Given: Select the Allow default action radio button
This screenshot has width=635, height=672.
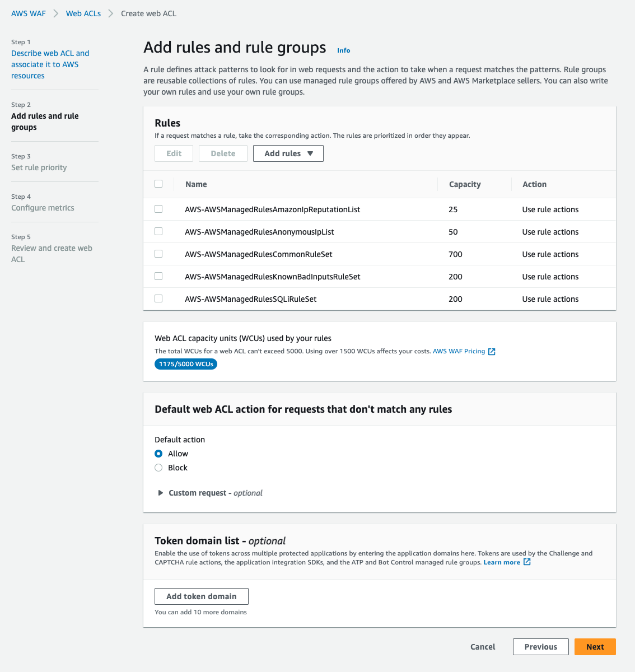Looking at the screenshot, I should click(158, 454).
